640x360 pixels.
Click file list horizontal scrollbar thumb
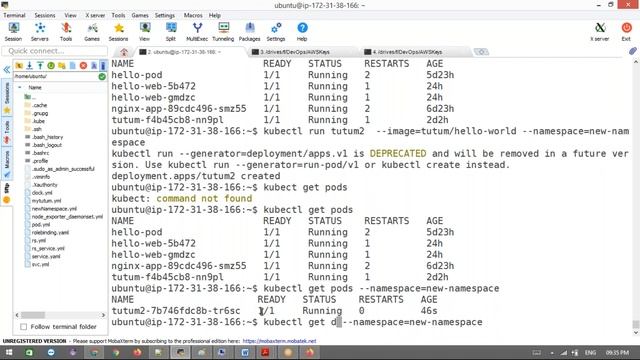(33, 315)
